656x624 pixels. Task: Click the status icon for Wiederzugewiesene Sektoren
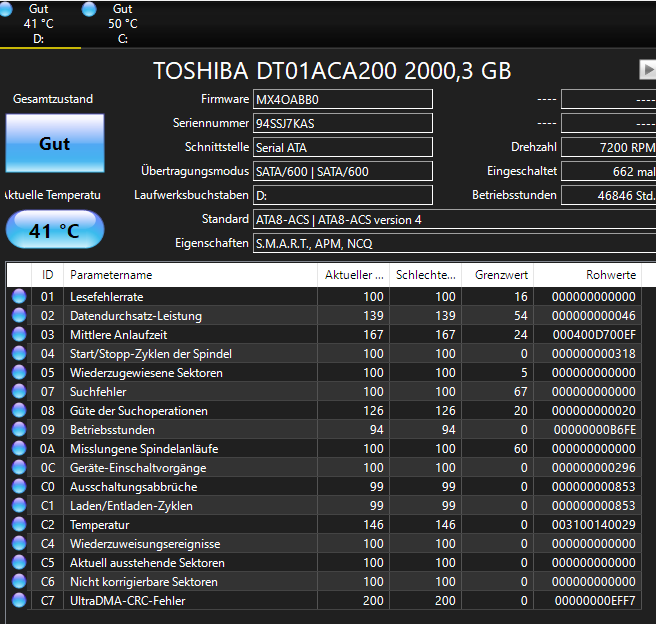pyautogui.click(x=19, y=372)
